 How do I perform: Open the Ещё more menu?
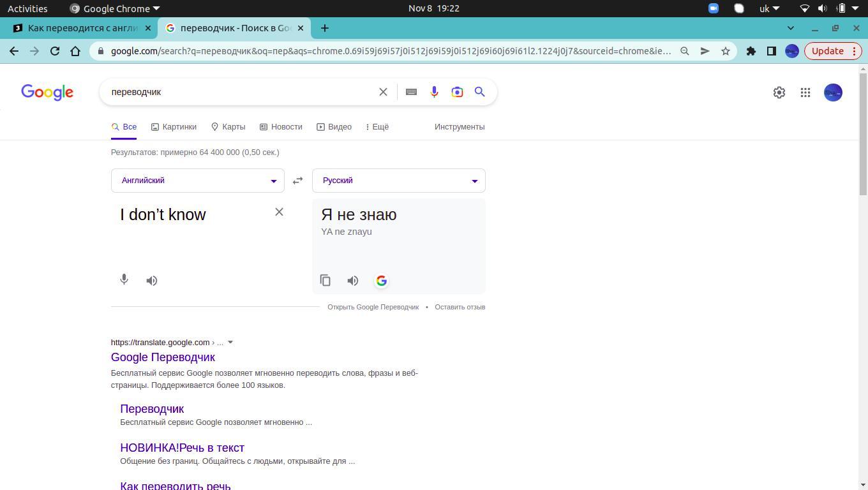377,127
